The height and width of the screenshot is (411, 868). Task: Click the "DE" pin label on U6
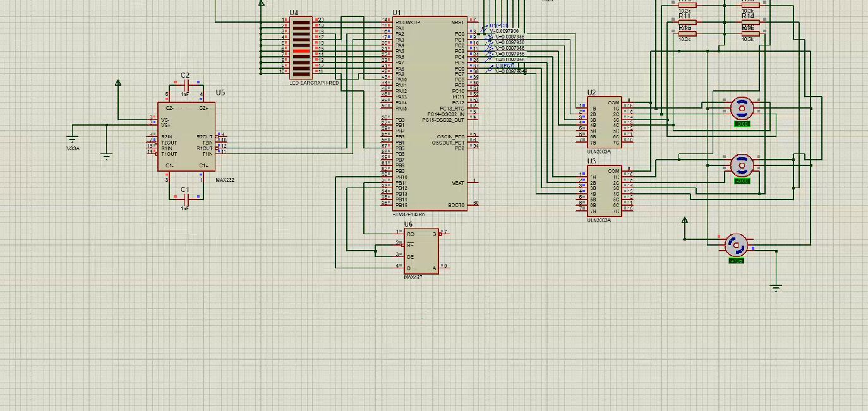[x=411, y=257]
